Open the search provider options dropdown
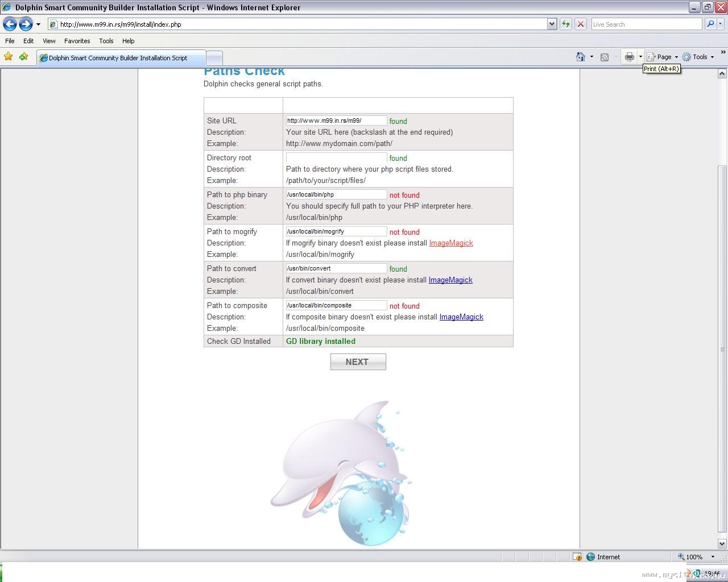The height and width of the screenshot is (582, 728). (721, 24)
